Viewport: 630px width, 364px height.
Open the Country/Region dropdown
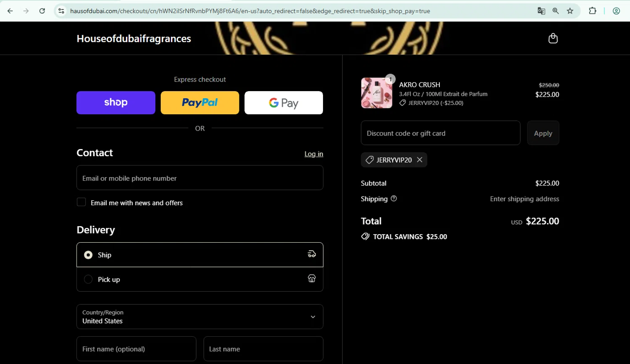tap(200, 317)
